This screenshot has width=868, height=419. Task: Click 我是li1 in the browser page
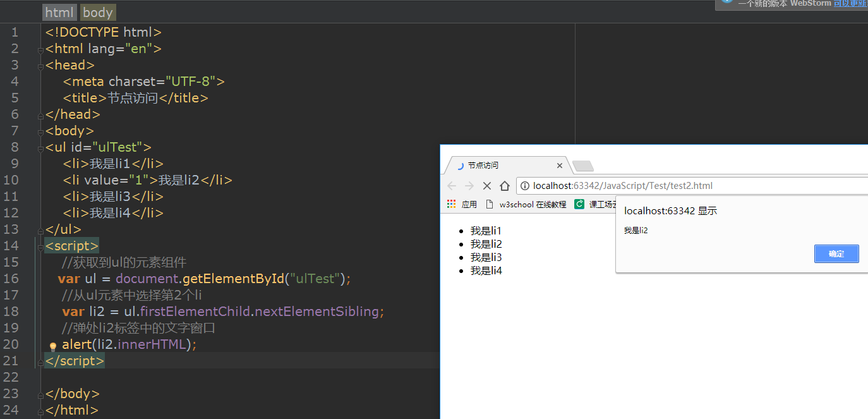(x=486, y=231)
